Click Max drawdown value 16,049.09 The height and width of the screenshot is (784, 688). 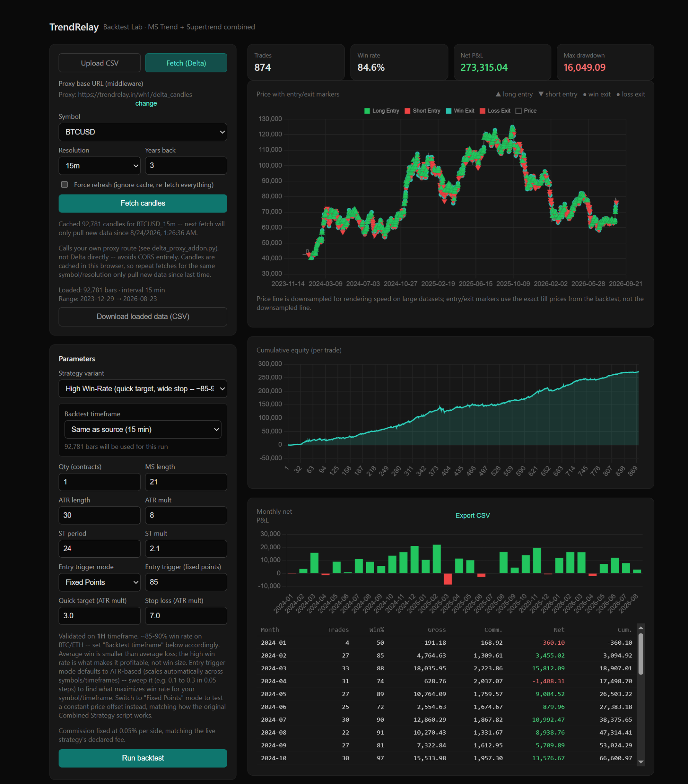[x=584, y=67]
